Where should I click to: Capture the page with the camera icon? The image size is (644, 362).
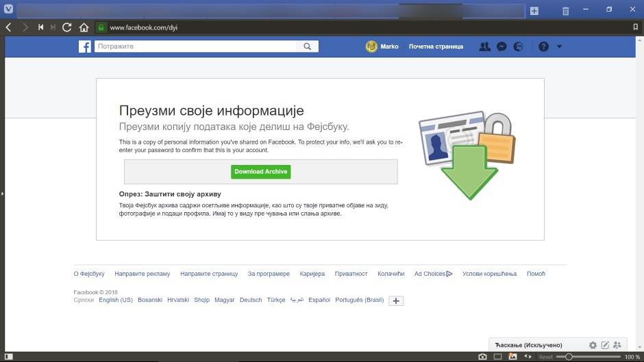(482, 357)
